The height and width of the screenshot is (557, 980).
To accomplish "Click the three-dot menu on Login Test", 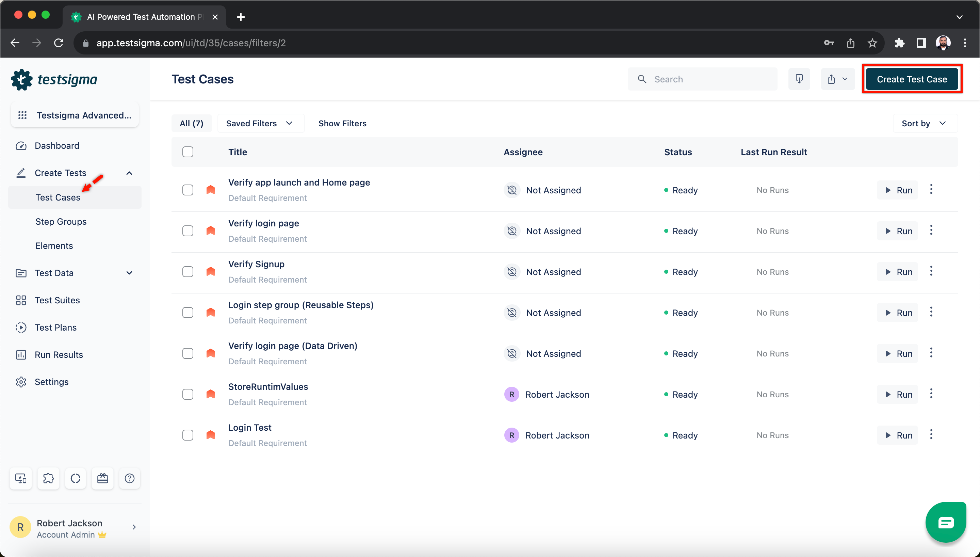I will (x=932, y=435).
